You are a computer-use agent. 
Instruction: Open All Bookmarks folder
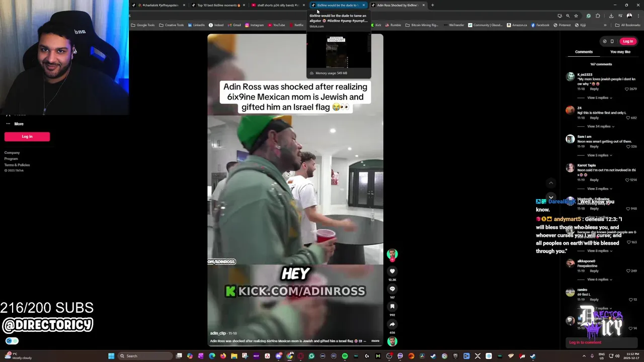[x=627, y=25]
